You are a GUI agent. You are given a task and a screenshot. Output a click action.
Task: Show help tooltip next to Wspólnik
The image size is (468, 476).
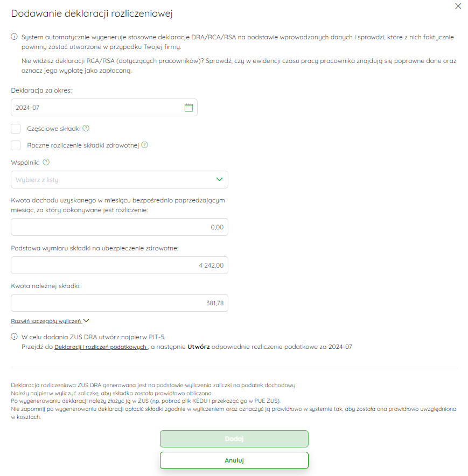[46, 162]
